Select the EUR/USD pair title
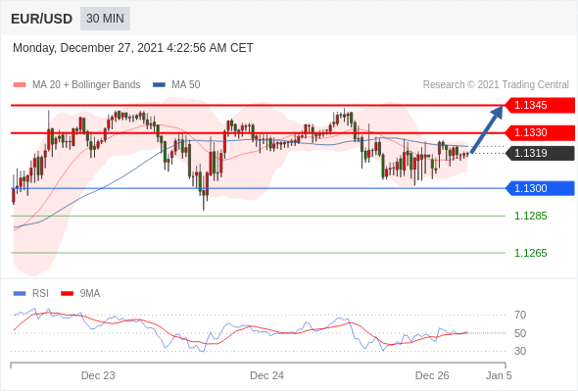 (x=42, y=19)
